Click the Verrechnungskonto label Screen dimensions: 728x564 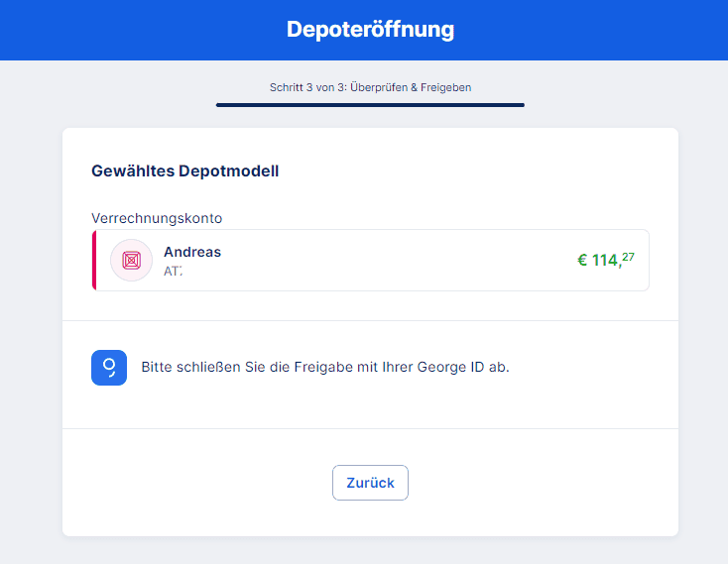pos(157,218)
